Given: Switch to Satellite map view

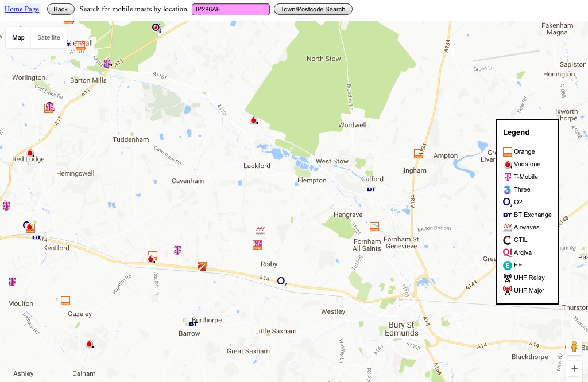Looking at the screenshot, I should [49, 37].
